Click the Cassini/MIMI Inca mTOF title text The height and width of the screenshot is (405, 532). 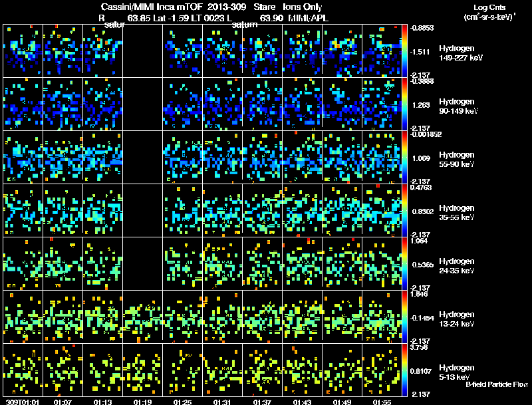point(152,7)
